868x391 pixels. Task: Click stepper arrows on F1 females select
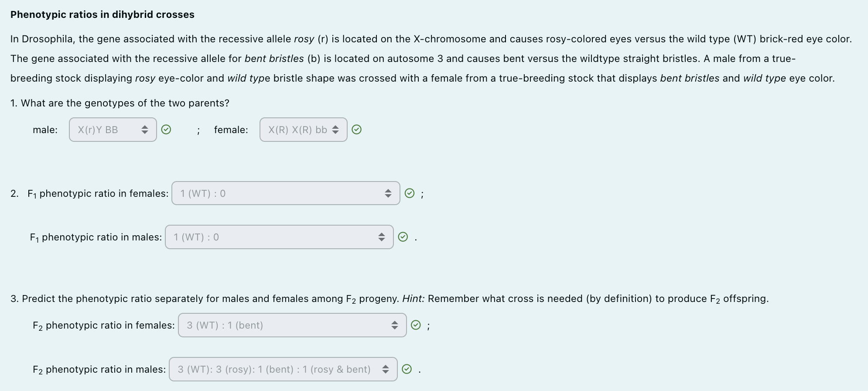388,193
